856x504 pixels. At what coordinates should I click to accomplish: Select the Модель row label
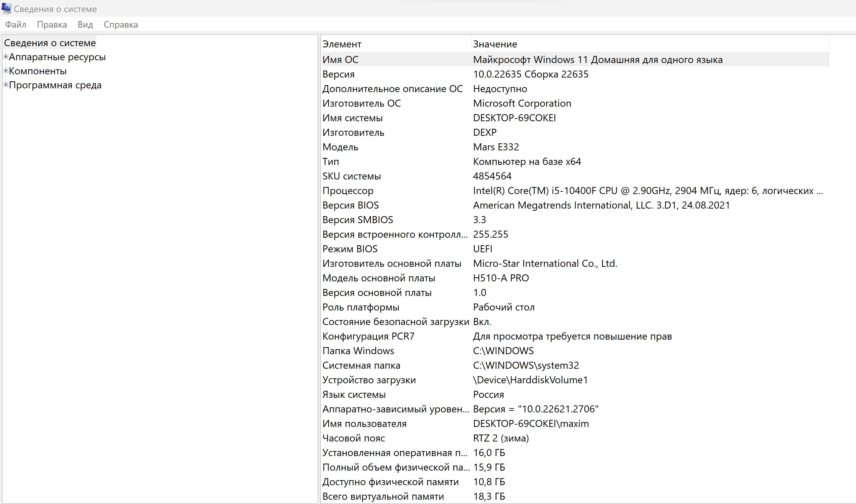[x=340, y=147]
